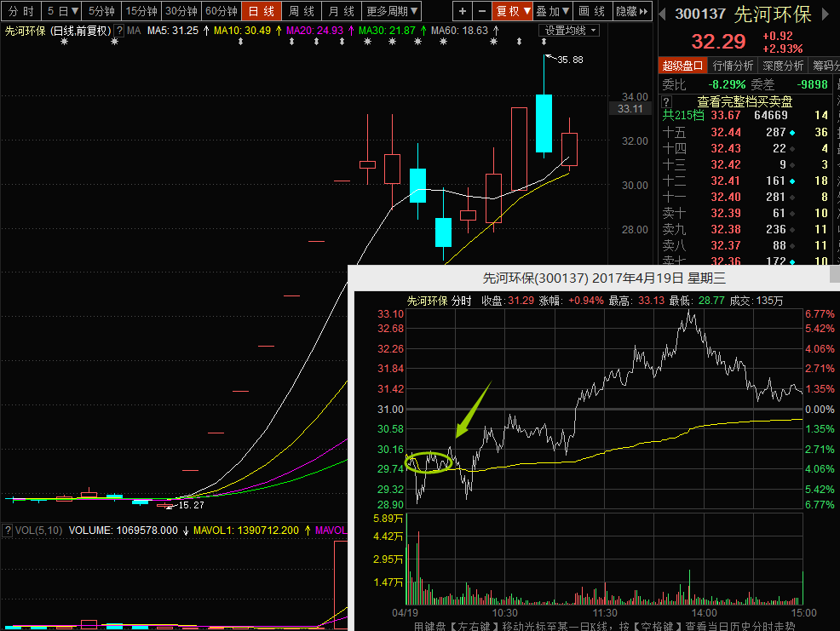This screenshot has width=840, height=631.
Task: Switch to the 行情分析 tab
Action: click(x=733, y=66)
